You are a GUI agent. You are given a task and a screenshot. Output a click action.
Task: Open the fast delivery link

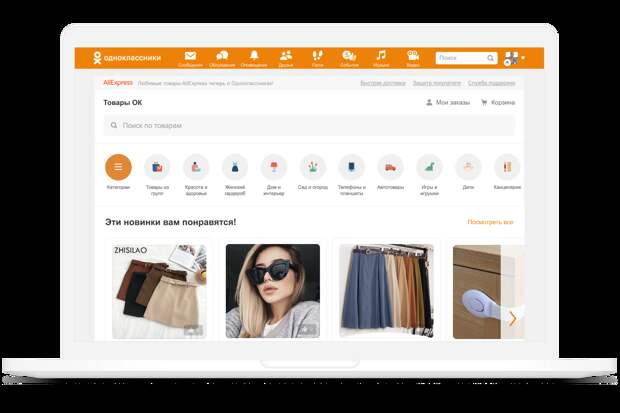pyautogui.click(x=383, y=83)
